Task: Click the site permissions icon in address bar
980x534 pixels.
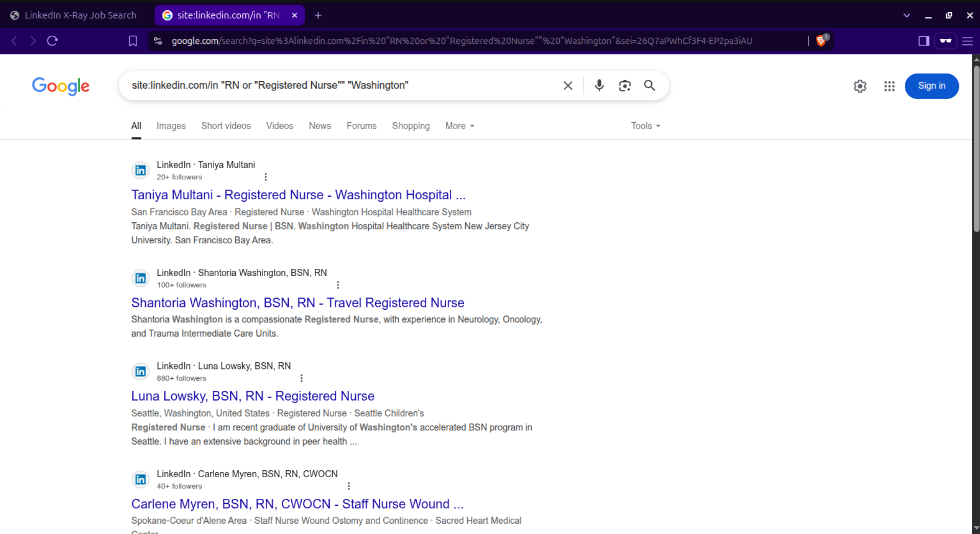Action: tap(157, 41)
